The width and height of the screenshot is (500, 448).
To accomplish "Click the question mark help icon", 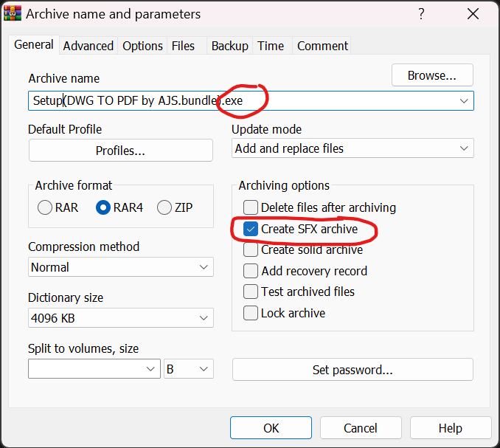I will (422, 14).
